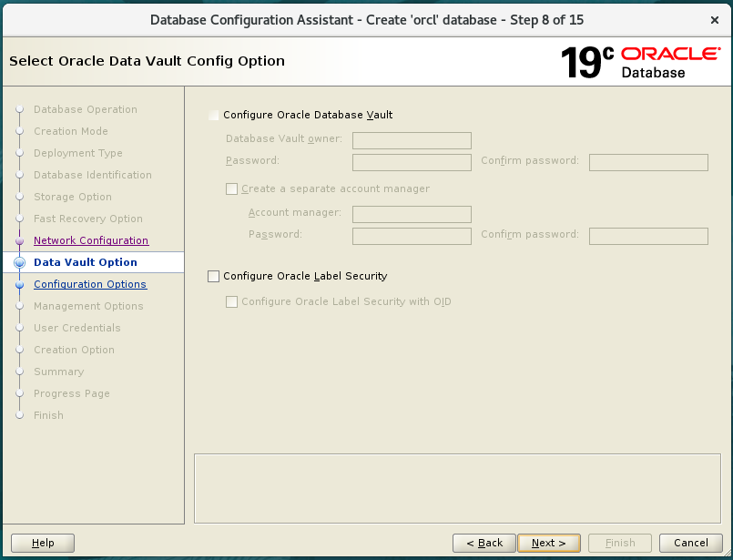Jump to Configuration Options step

pos(90,284)
